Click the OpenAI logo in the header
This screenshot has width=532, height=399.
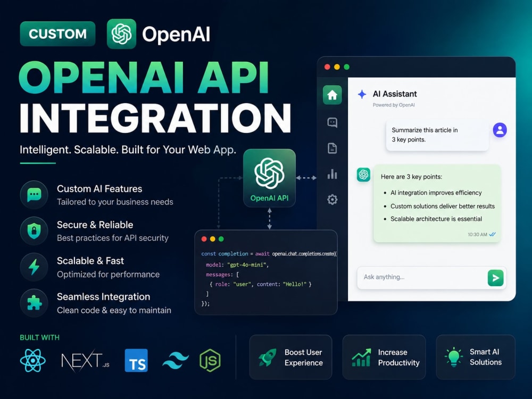tap(121, 34)
